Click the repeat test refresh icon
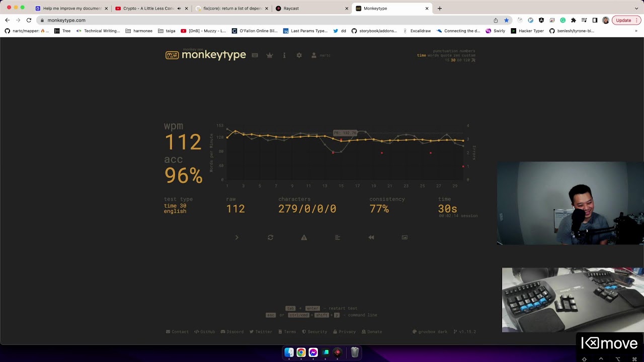644x362 pixels. (x=270, y=237)
